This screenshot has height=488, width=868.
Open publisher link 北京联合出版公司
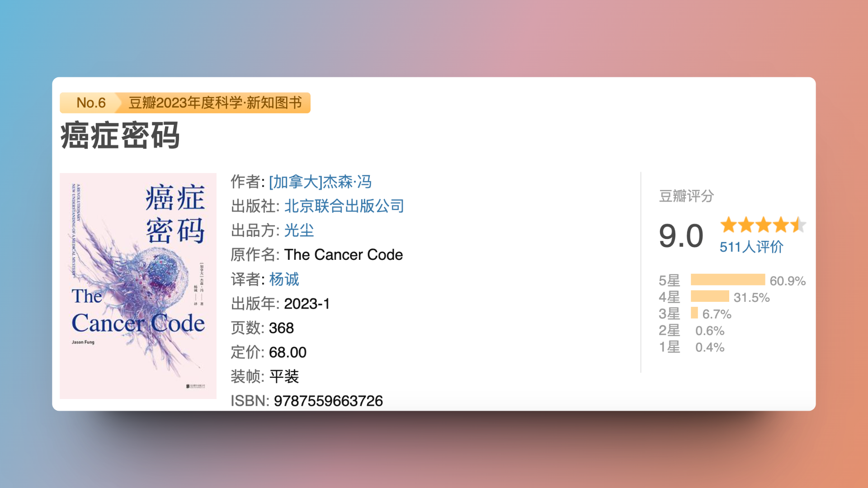(x=344, y=206)
